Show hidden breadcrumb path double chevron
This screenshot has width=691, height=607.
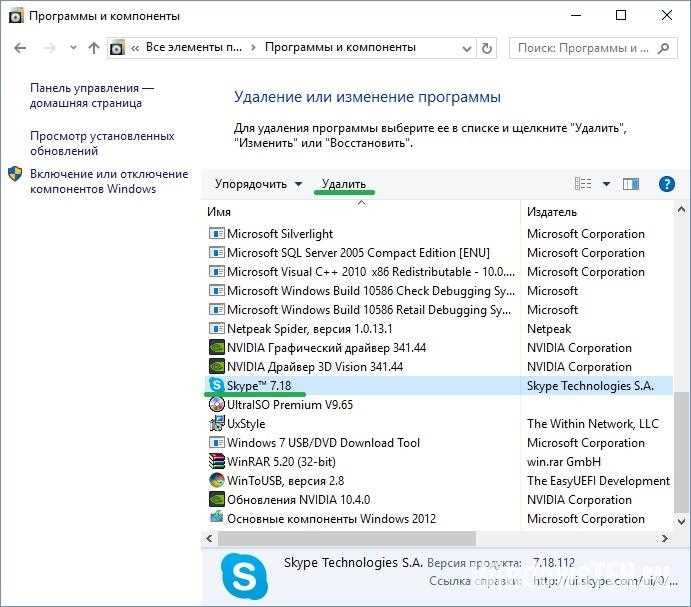(135, 48)
